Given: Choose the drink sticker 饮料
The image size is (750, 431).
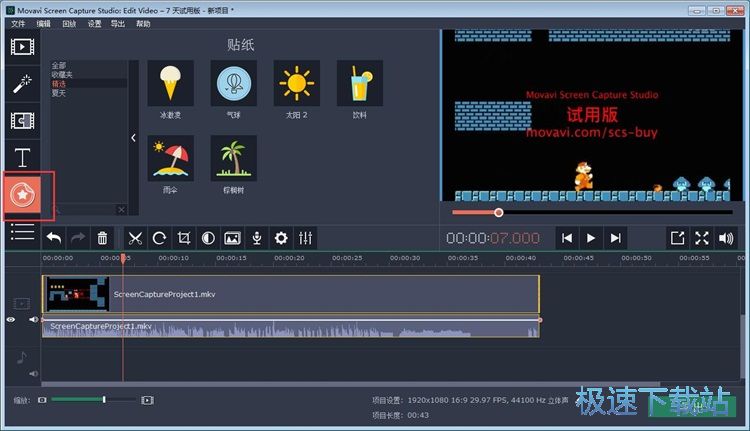Looking at the screenshot, I should coord(360,83).
